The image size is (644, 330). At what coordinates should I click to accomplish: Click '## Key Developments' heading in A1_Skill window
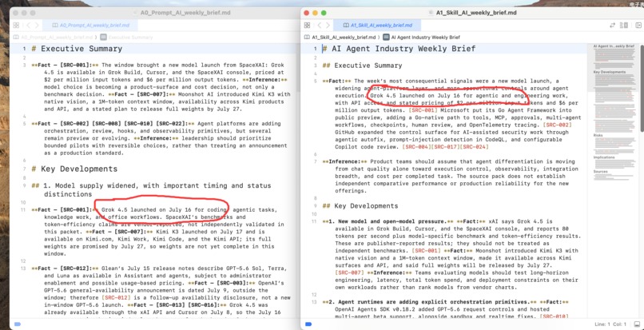tap(360, 206)
